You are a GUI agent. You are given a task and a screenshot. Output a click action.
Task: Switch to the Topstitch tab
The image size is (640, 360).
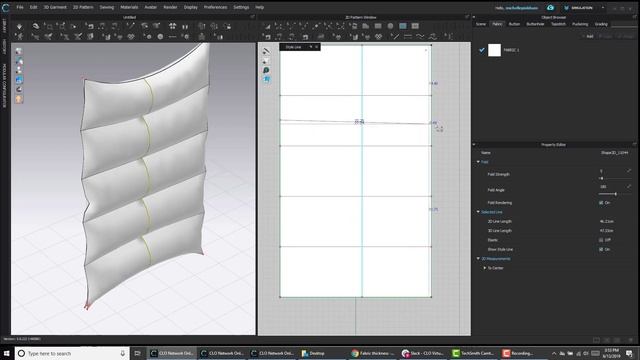point(558,24)
